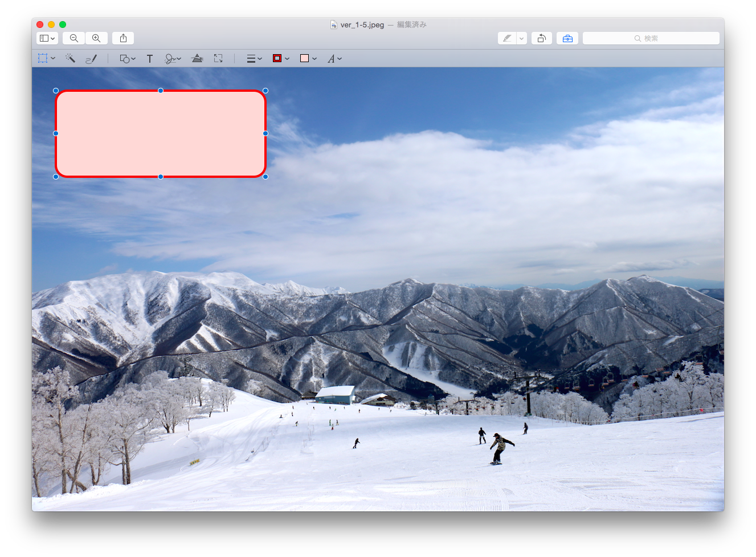Click the left-middle handle of the rectangle
Screen dimensions: 756x557
click(56, 133)
